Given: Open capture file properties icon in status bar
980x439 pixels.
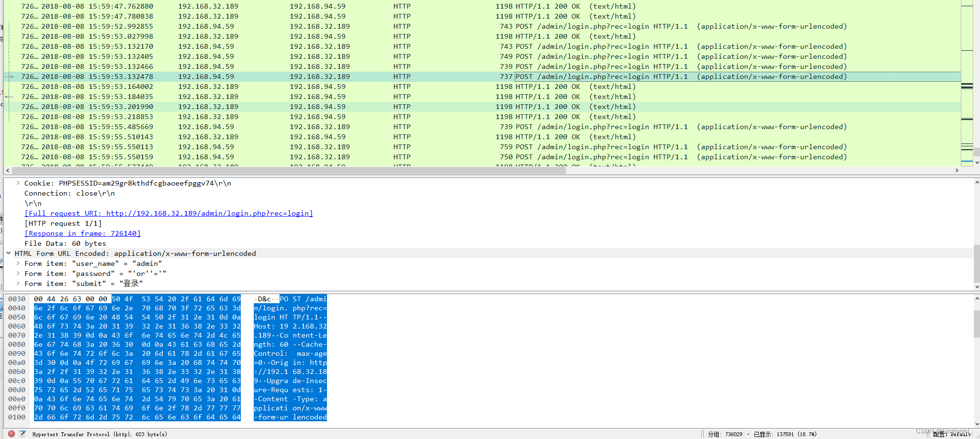Looking at the screenshot, I should point(23,434).
